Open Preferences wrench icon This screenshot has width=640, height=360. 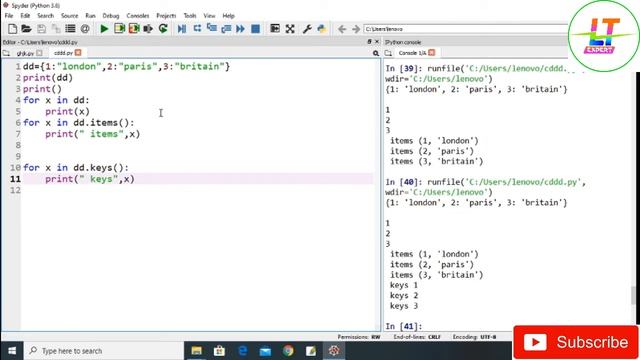pos(307,29)
